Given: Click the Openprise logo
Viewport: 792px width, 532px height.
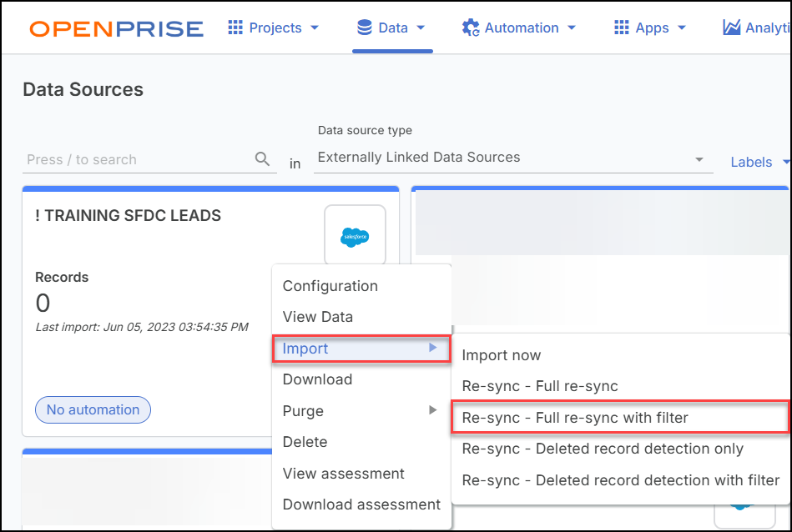Looking at the screenshot, I should (116, 29).
